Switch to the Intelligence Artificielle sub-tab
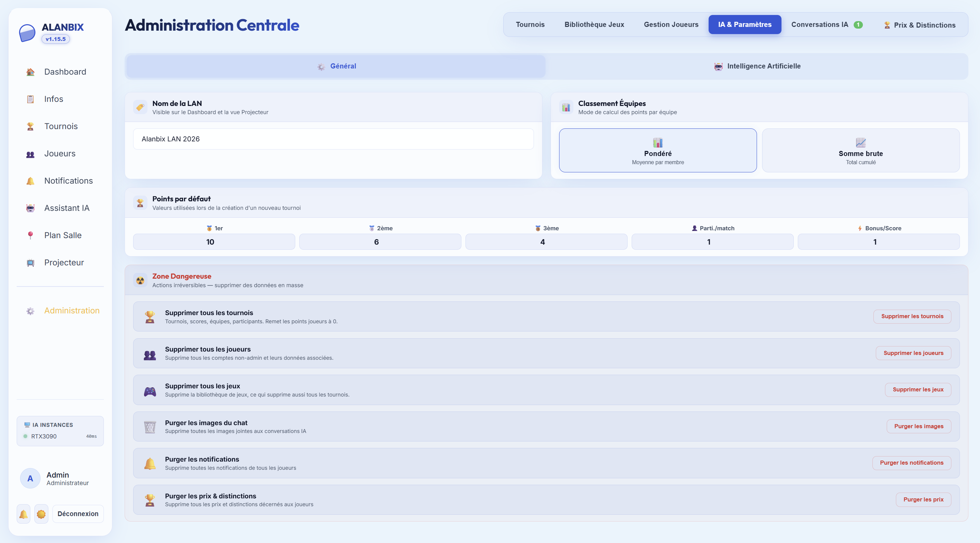Image resolution: width=980 pixels, height=543 pixels. (x=757, y=66)
